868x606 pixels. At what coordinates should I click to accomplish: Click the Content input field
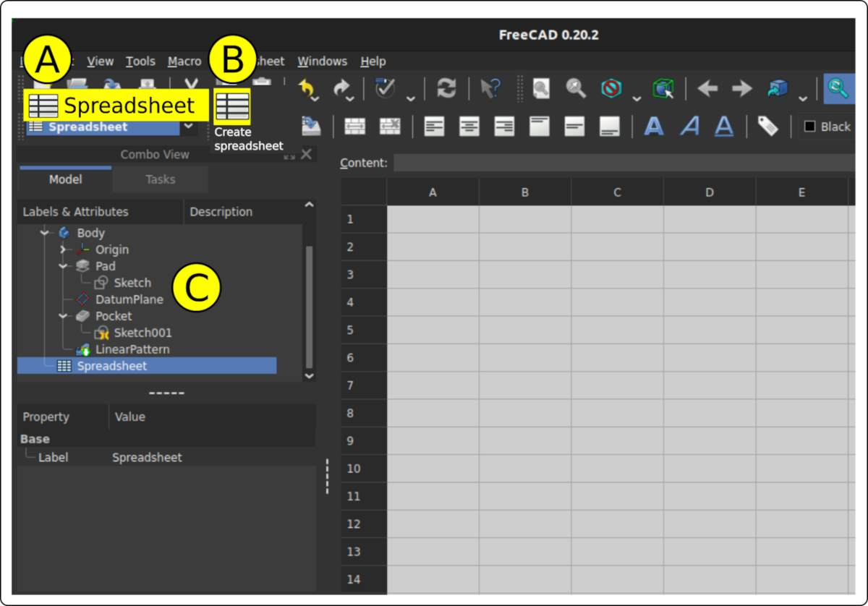pyautogui.click(x=622, y=163)
